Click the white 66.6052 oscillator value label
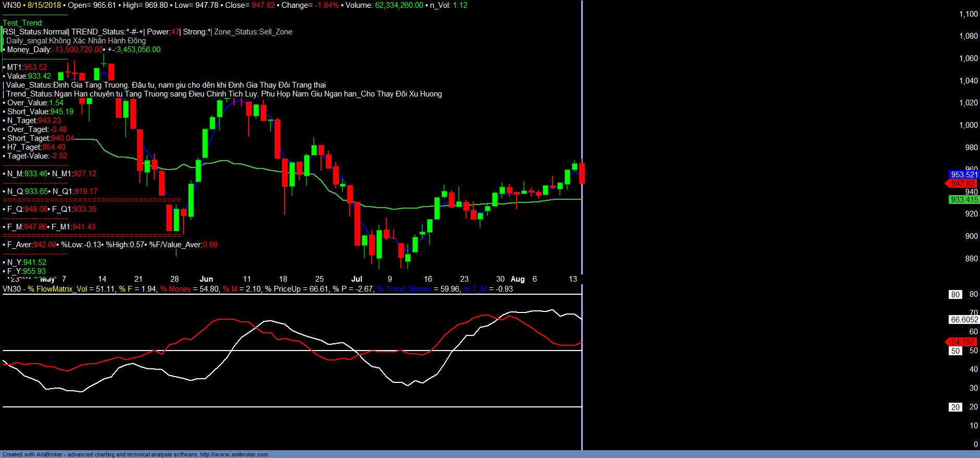This screenshot has height=458, width=980. [x=964, y=320]
